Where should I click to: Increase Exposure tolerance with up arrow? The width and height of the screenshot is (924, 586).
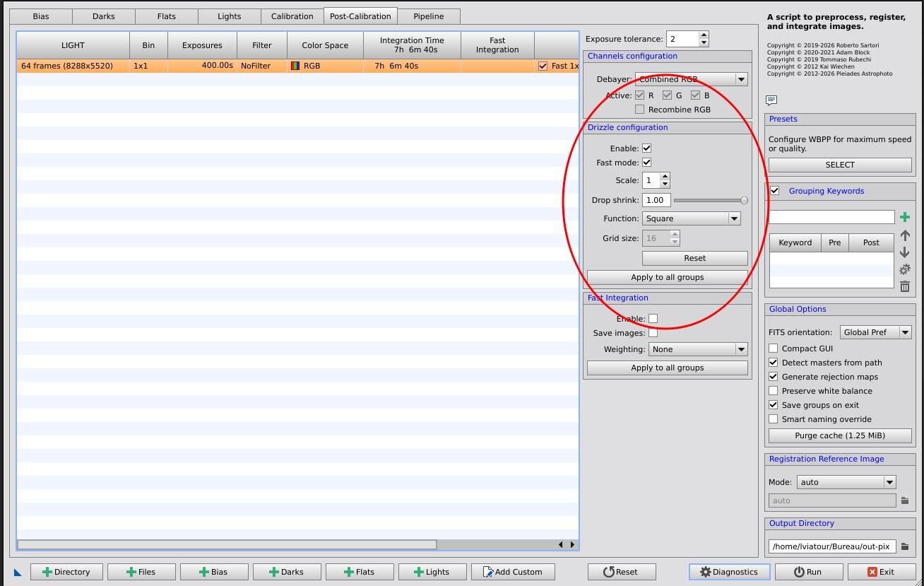click(x=704, y=35)
